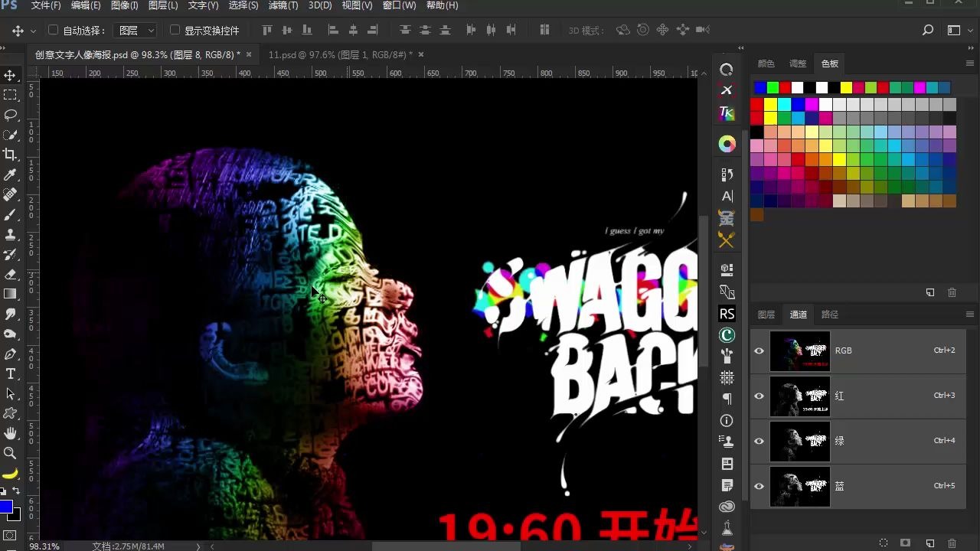Select the Eraser tool
This screenshot has height=551, width=980.
coord(11,274)
